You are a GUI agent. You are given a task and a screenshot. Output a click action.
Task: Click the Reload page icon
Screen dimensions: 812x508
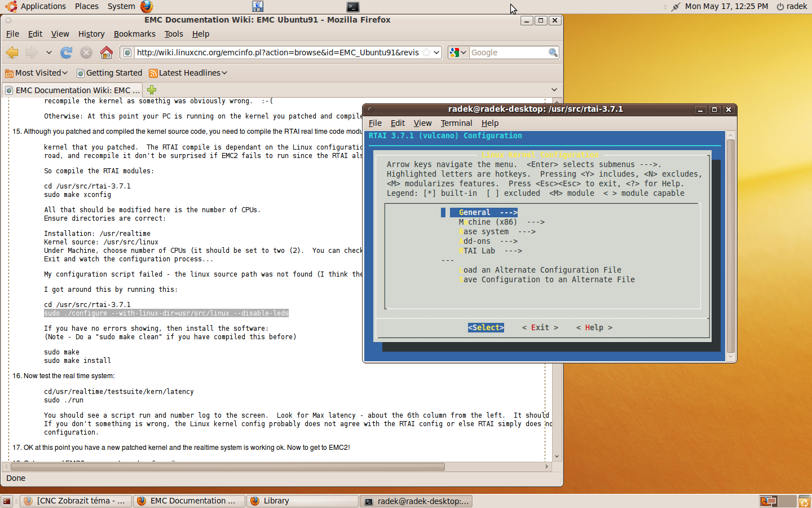67,52
